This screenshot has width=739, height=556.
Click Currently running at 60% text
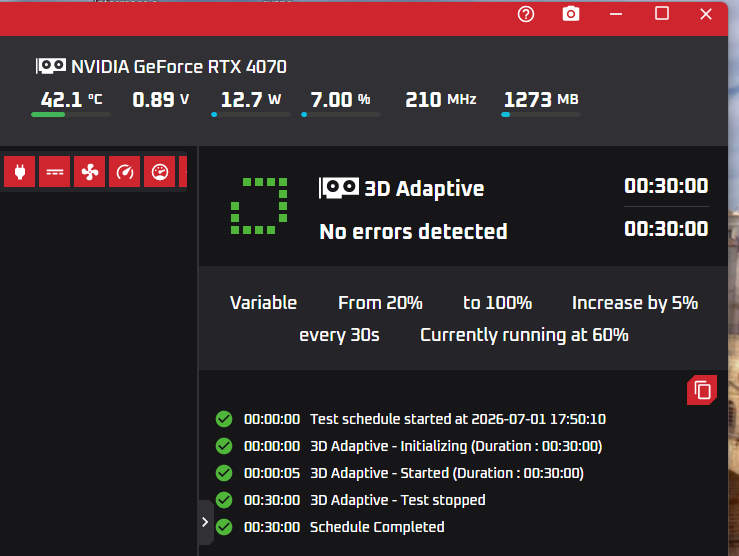524,335
